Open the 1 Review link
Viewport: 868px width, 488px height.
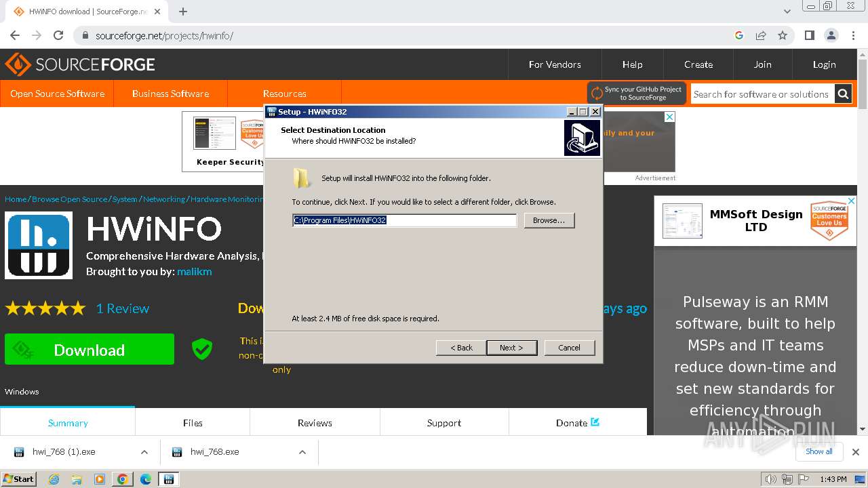[123, 308]
